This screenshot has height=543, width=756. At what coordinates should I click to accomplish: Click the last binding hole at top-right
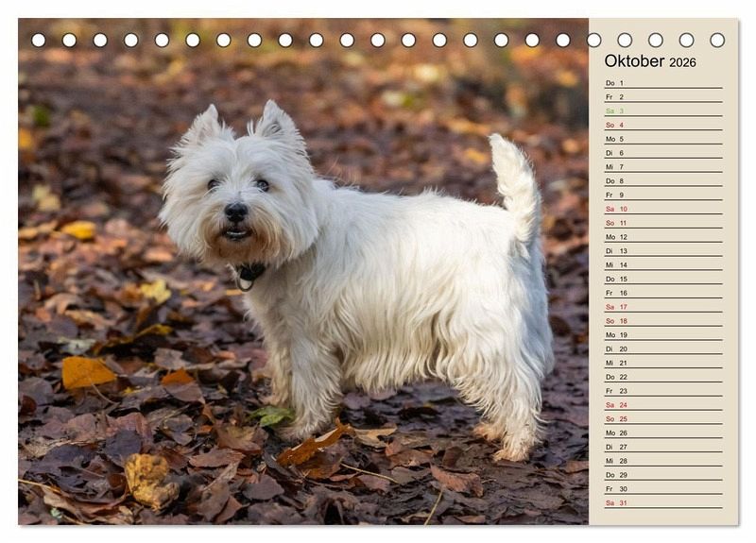click(717, 40)
